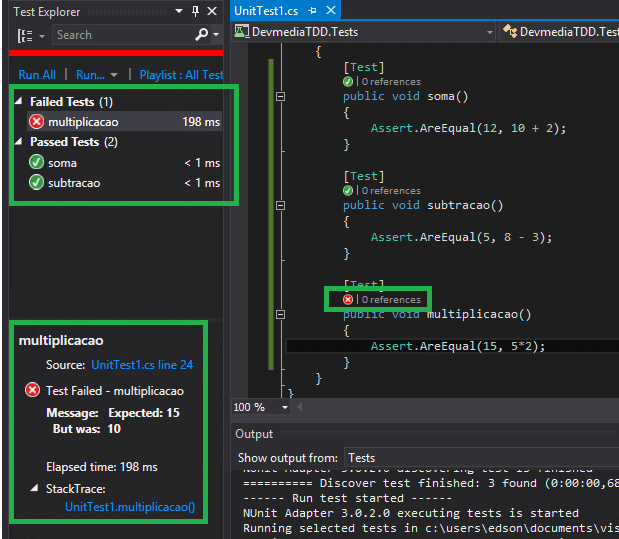This screenshot has height=539, width=619.
Task: Pin the Test Explorer panel
Action: pyautogui.click(x=195, y=11)
